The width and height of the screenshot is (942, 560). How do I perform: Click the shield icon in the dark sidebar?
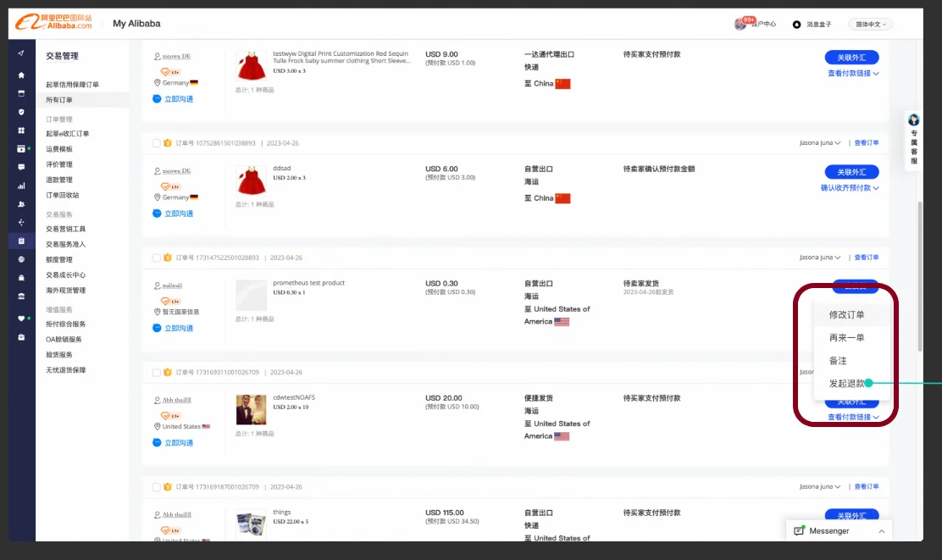21,112
